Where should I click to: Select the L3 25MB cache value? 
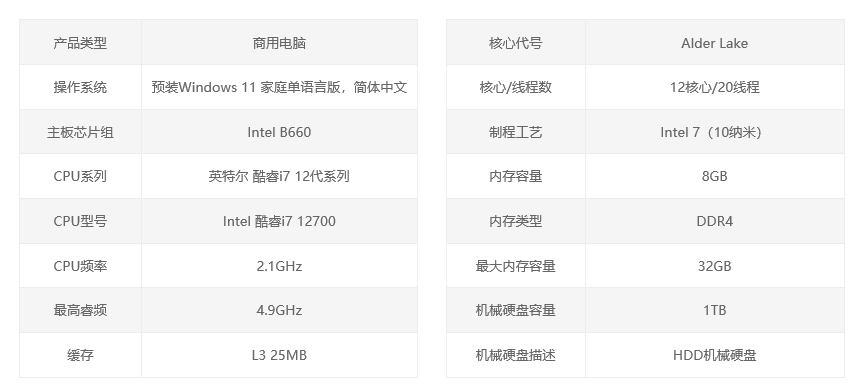click(280, 355)
